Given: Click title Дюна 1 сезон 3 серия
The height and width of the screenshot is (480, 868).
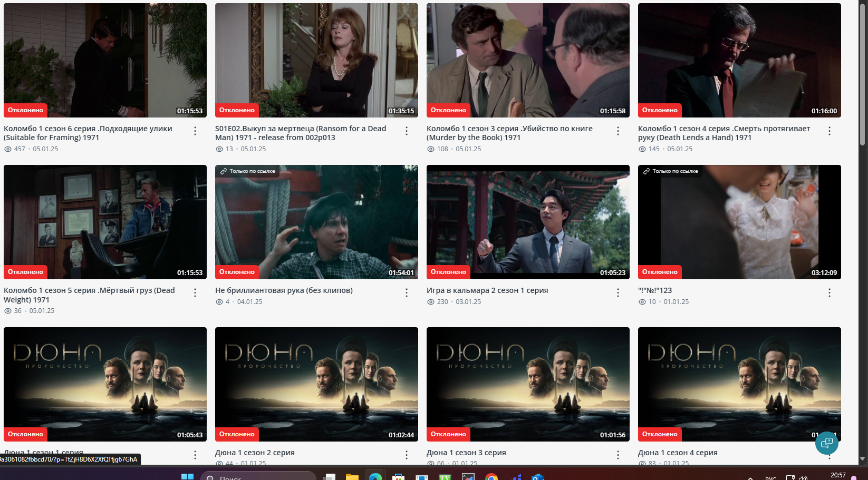Looking at the screenshot, I should [466, 453].
